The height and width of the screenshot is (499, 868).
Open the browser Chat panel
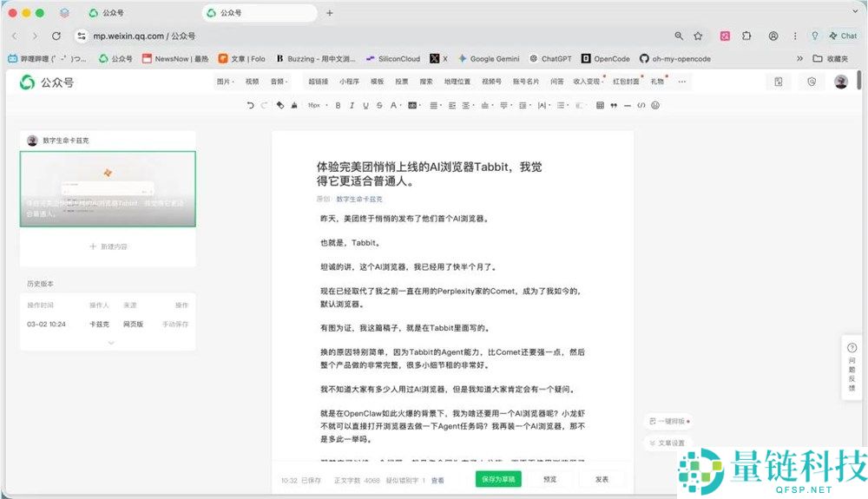[843, 36]
